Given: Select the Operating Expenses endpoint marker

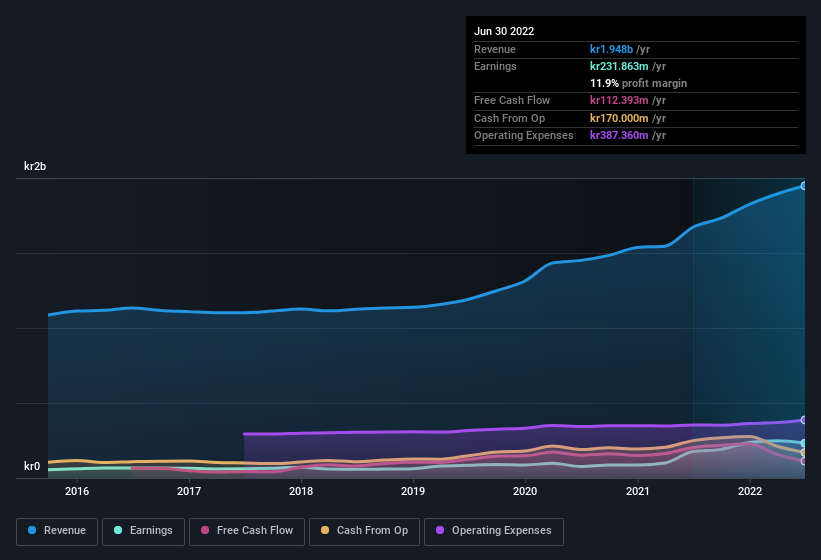Looking at the screenshot, I should pyautogui.click(x=804, y=420).
